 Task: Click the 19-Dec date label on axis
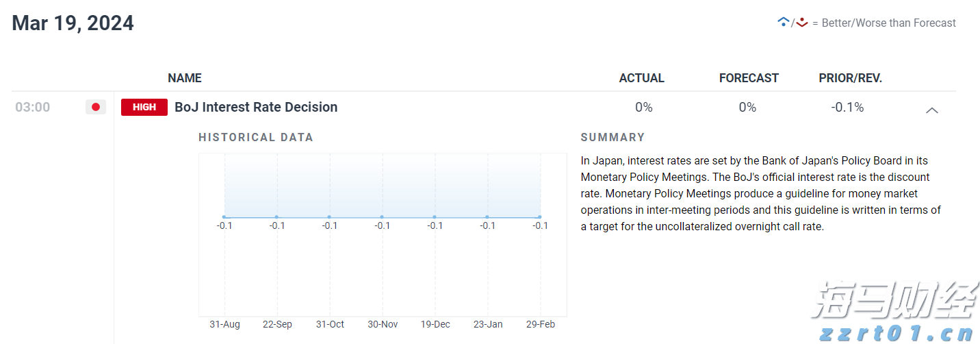coord(435,324)
